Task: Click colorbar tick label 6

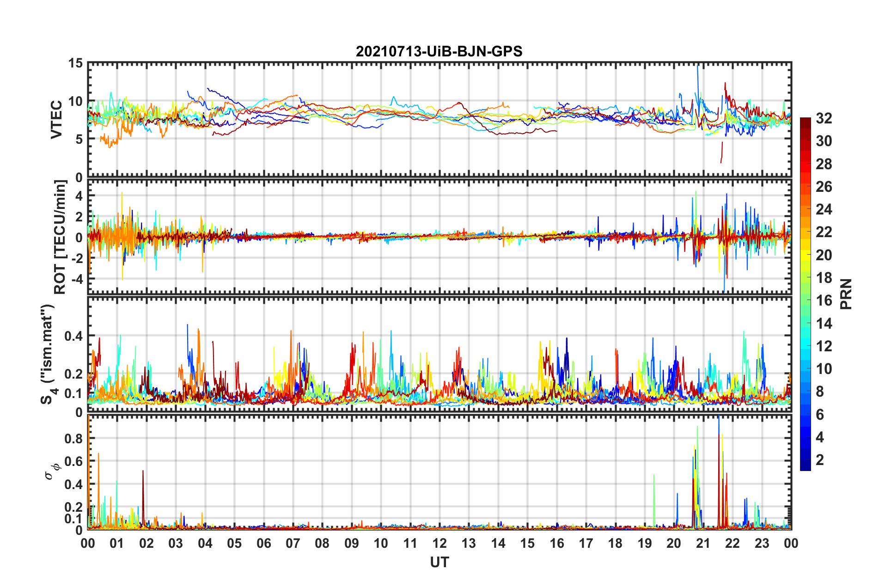Action: click(820, 415)
